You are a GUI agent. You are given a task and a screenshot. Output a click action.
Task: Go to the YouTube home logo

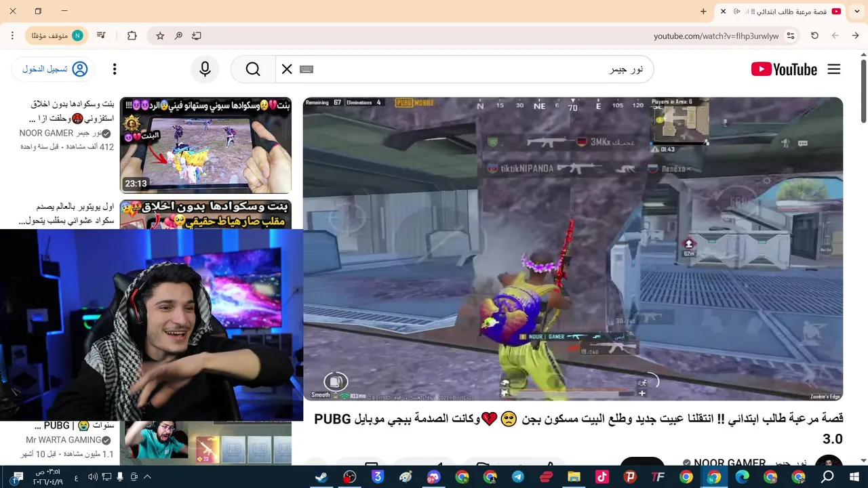(784, 69)
